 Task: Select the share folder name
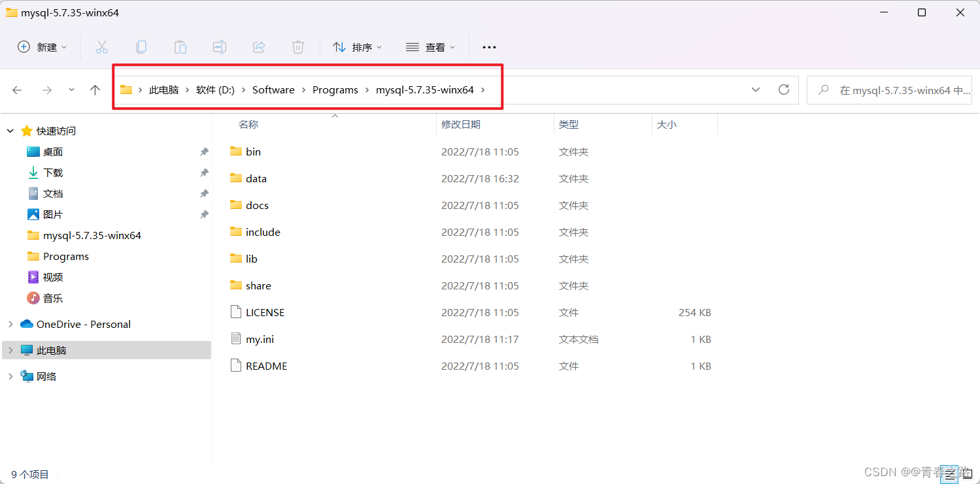coord(258,285)
